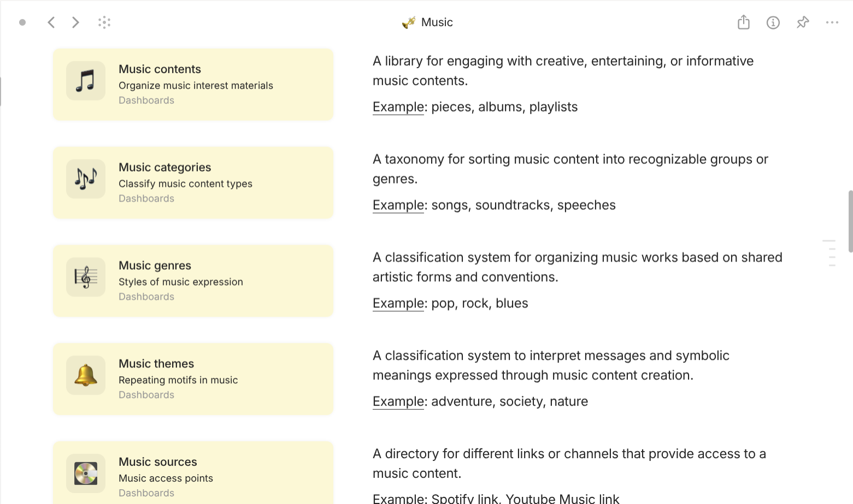Viewport: 853px width, 504px height.
Task: Open the Music genres dashboard card
Action: pyautogui.click(x=193, y=281)
